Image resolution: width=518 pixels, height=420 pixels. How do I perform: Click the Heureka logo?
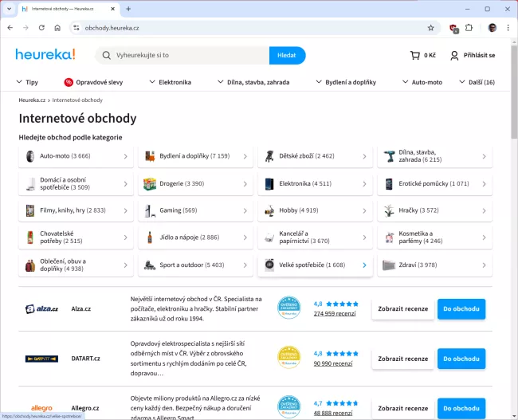click(45, 55)
